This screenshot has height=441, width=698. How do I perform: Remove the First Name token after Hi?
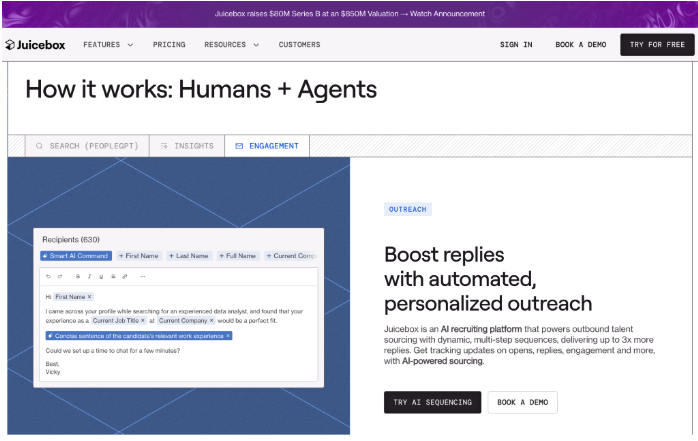tap(89, 296)
